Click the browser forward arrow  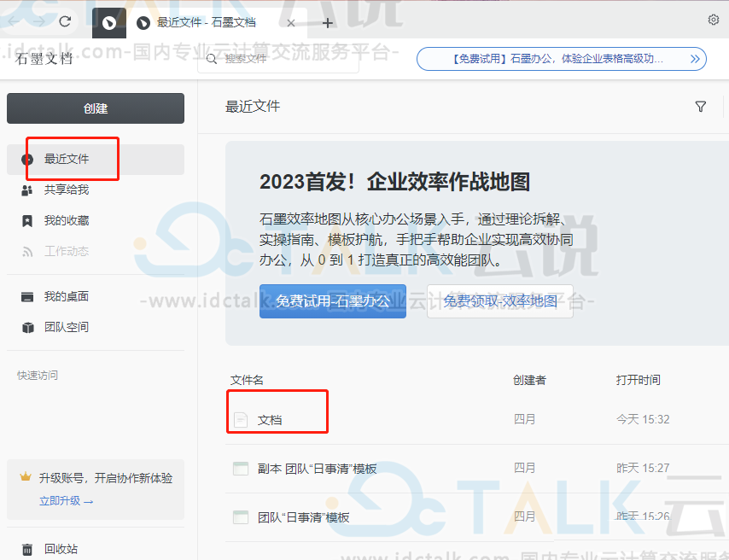tap(39, 21)
